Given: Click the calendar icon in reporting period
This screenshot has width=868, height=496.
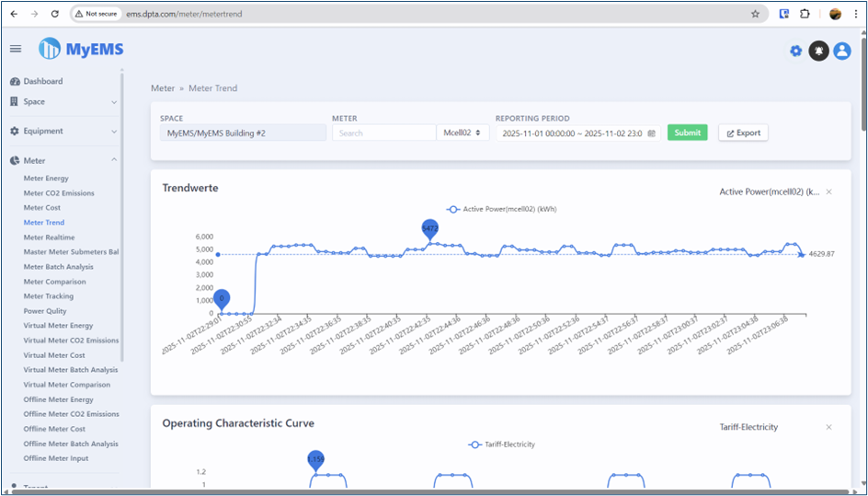Looking at the screenshot, I should tap(652, 133).
